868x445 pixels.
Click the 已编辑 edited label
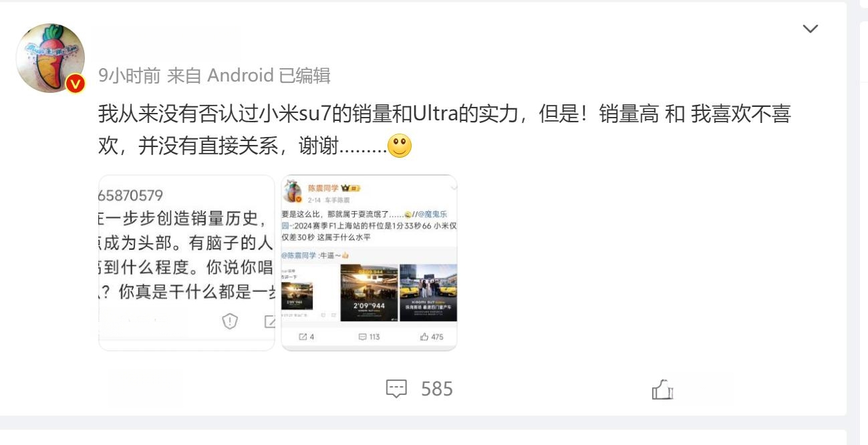click(x=305, y=76)
